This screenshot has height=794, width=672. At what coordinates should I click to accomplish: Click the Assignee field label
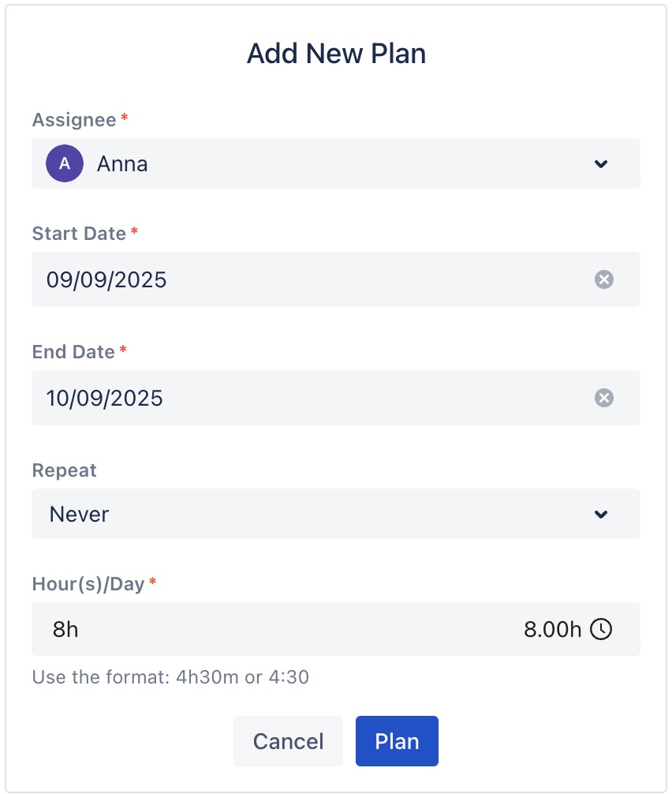74,120
